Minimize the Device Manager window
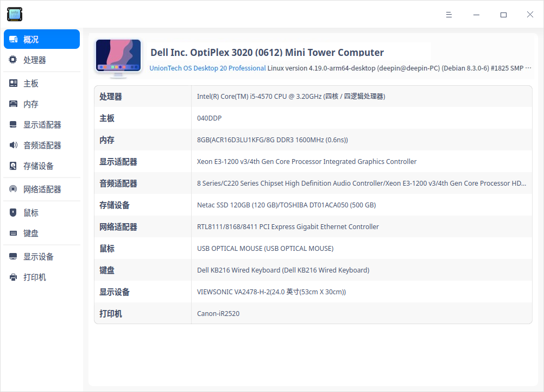Screen dimensions: 544x392 pos(476,15)
